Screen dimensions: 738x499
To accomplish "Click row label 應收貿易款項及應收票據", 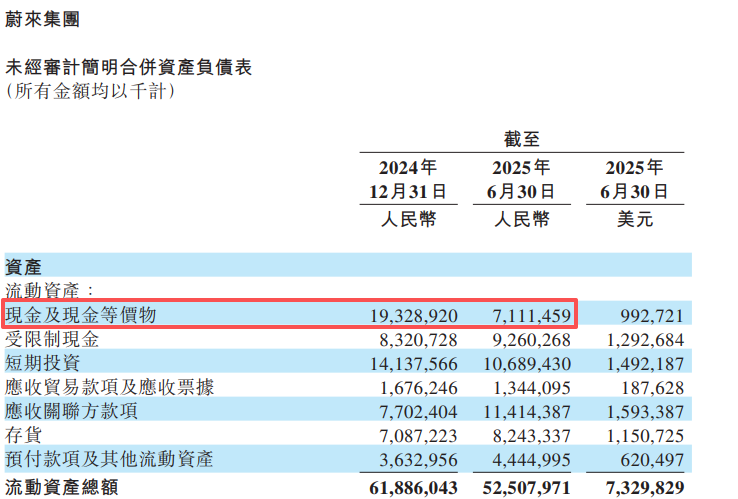I will point(109,387).
